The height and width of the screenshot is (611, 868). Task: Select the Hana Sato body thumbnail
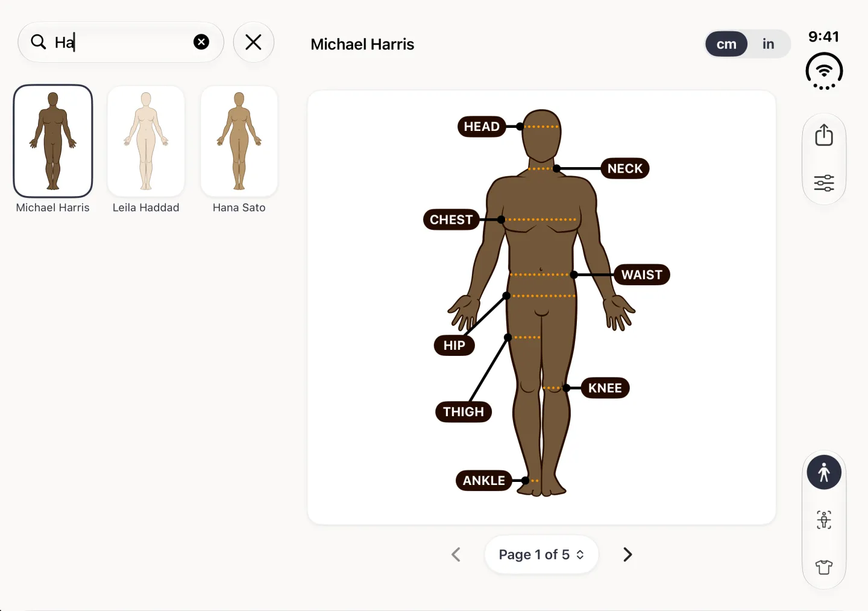[x=239, y=141]
